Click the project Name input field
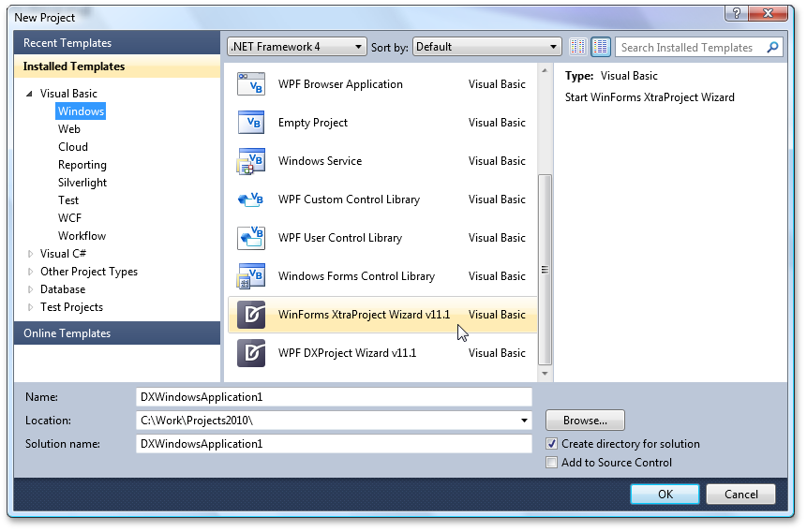 [x=334, y=396]
